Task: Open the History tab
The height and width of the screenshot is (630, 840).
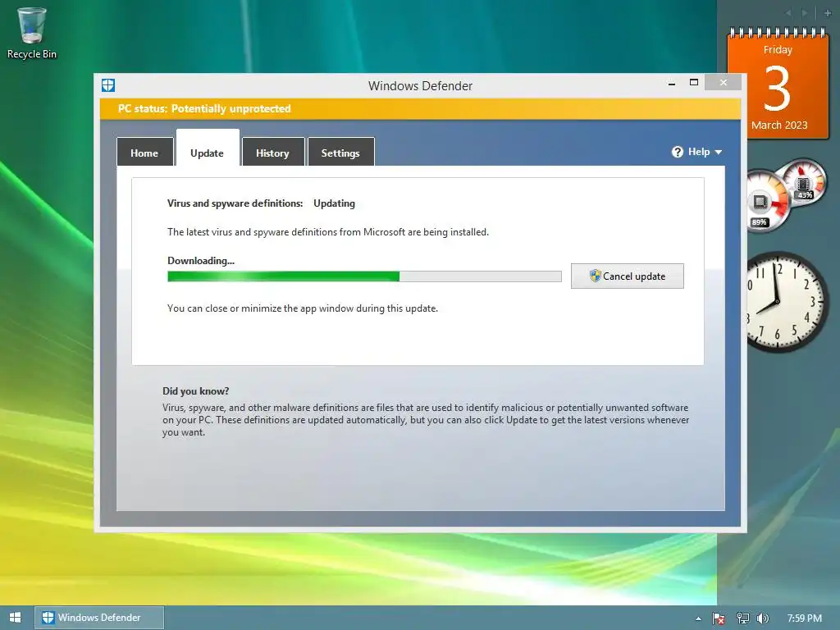Action: [x=272, y=153]
